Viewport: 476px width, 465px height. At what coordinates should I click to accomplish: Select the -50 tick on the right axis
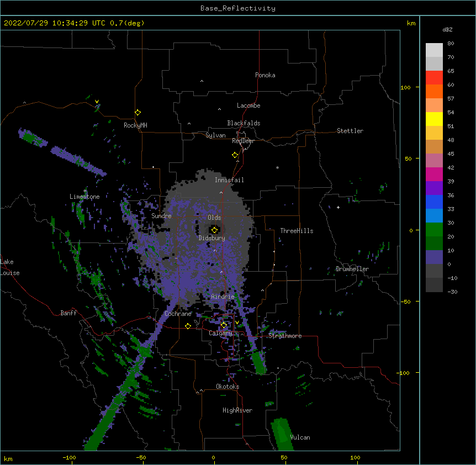point(405,302)
